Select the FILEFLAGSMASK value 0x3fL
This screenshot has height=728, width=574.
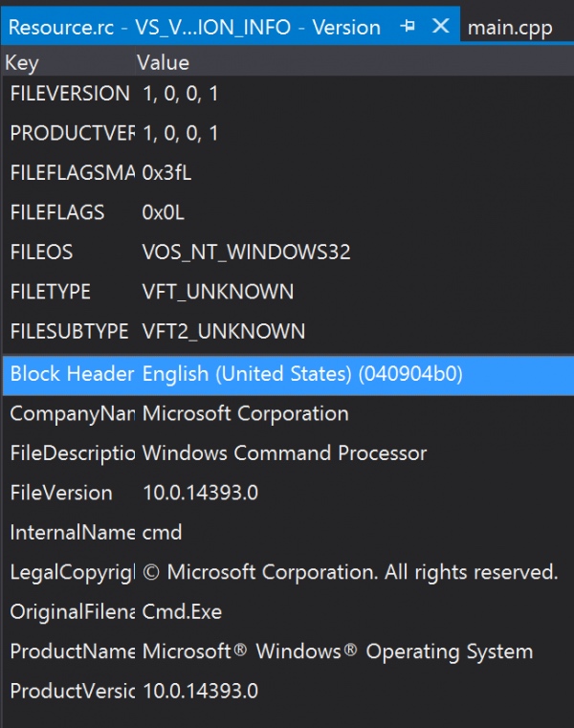click(x=166, y=173)
